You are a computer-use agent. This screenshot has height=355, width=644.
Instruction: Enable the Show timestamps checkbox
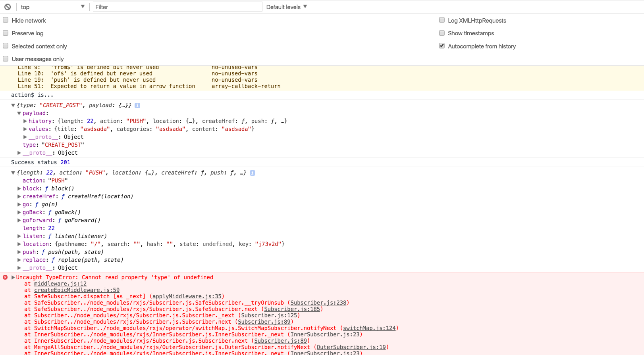point(442,33)
